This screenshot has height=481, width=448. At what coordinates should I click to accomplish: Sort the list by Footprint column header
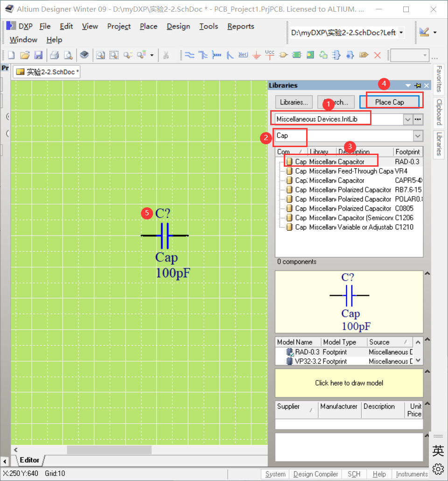[x=408, y=152]
